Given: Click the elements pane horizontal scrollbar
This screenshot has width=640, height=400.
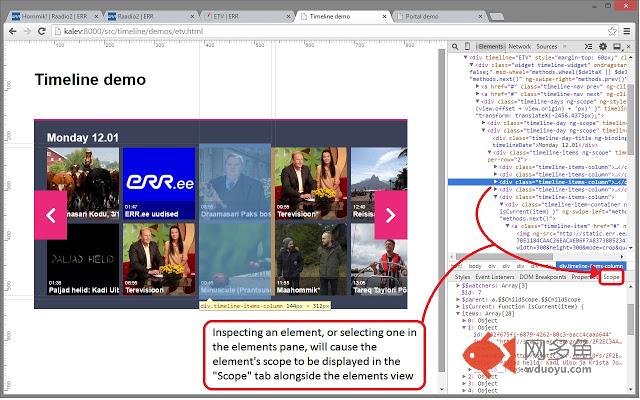Looking at the screenshot, I should [x=504, y=256].
